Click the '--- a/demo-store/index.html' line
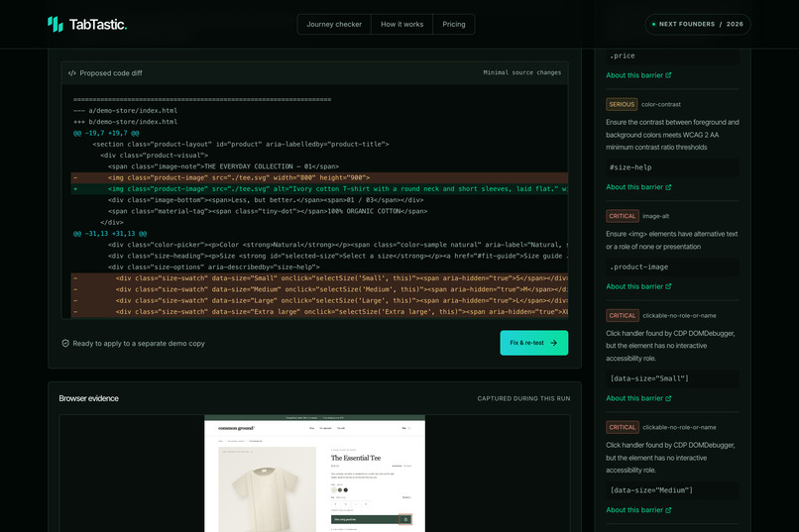Image resolution: width=799 pixels, height=532 pixels. click(125, 111)
